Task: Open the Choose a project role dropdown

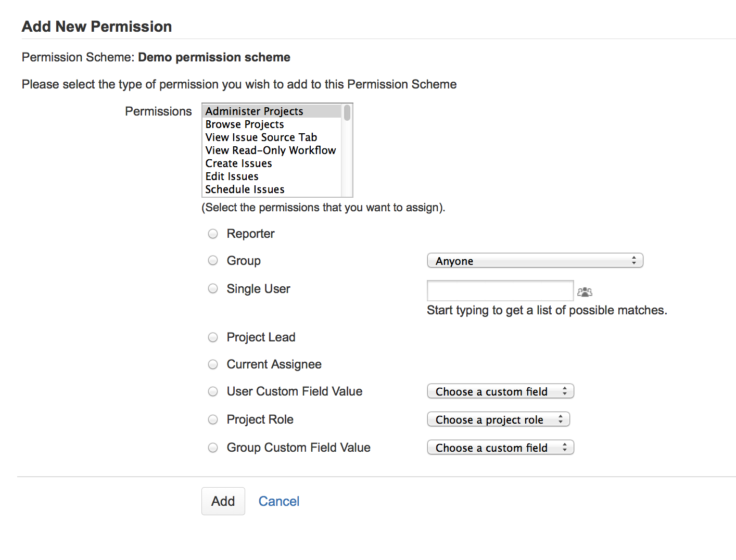Action: [498, 419]
